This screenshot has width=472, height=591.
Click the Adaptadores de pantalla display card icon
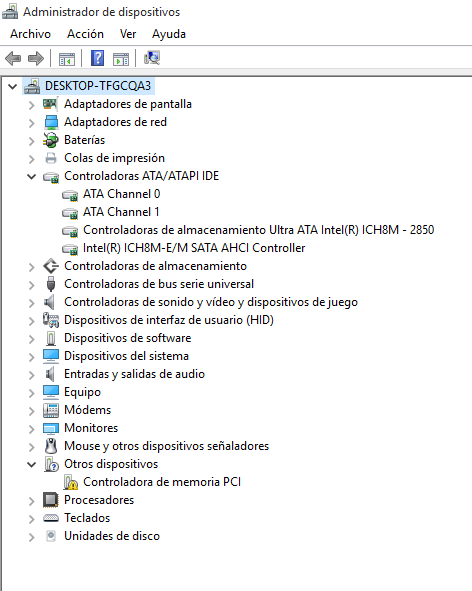[51, 104]
